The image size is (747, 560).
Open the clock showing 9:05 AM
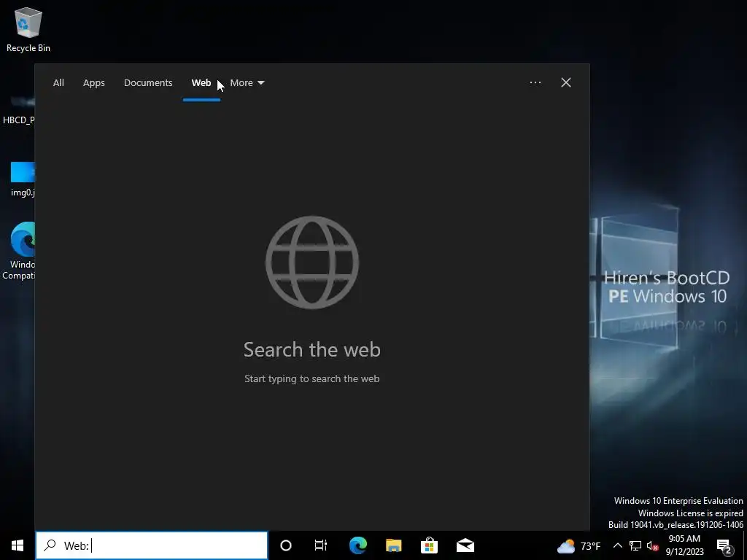[684, 545]
